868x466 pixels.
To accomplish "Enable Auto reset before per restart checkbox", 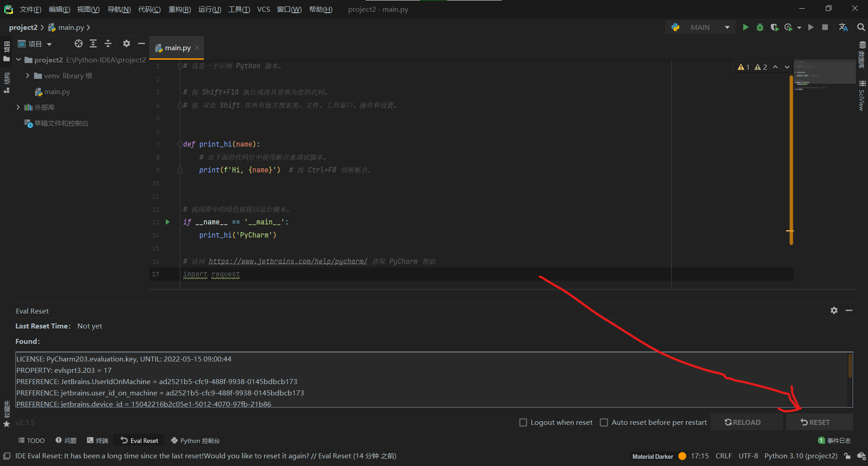I will (x=604, y=422).
